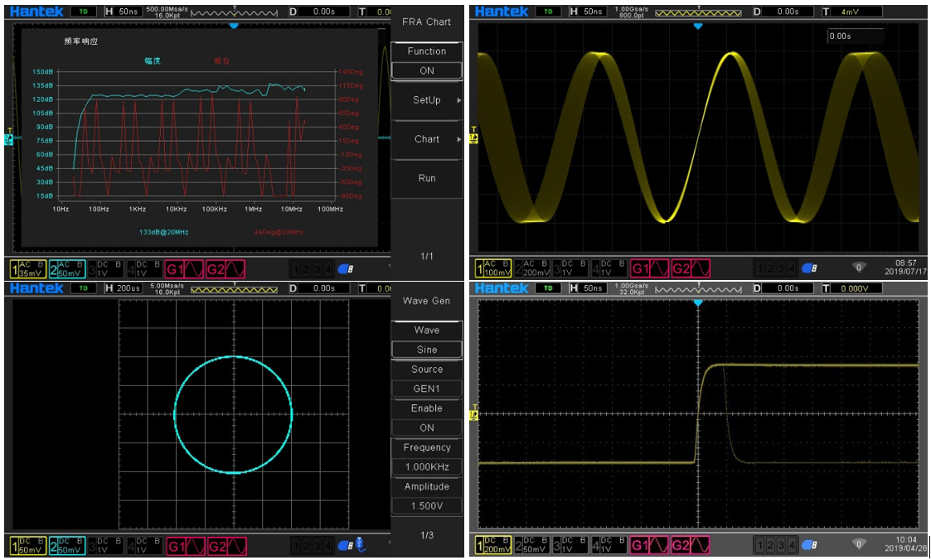Click the Wave Gen page 1/3 indicator
Image resolution: width=931 pixels, height=560 pixels.
pos(426,535)
